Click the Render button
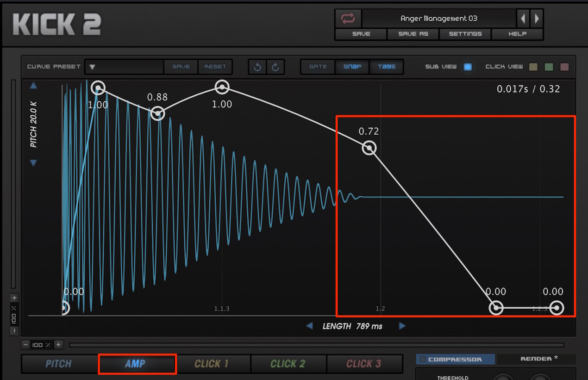This screenshot has height=380, width=588. [x=536, y=359]
